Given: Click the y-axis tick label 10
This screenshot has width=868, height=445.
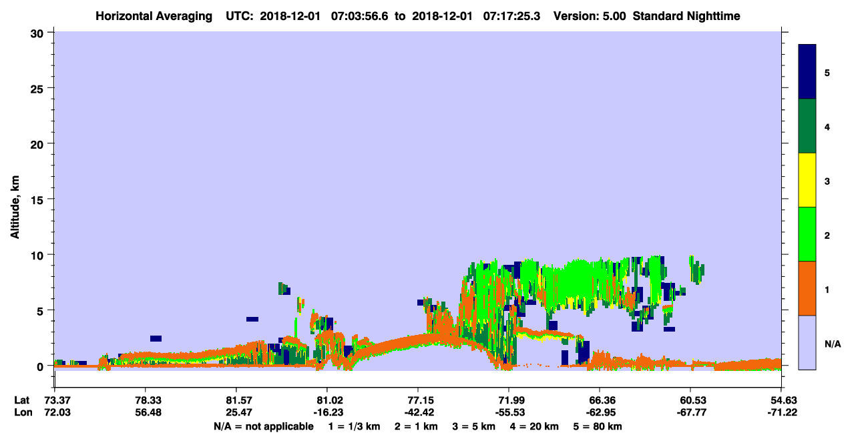Looking at the screenshot, I should click(39, 255).
